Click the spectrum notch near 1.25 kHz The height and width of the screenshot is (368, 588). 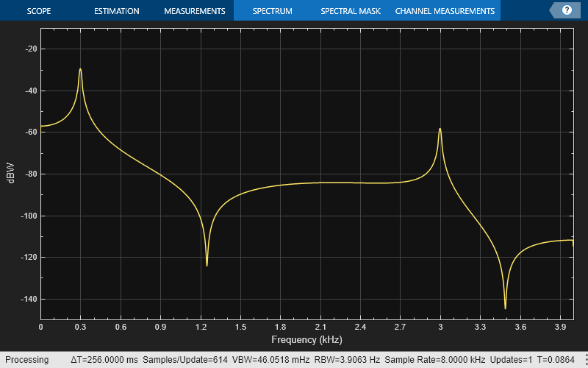[207, 264]
